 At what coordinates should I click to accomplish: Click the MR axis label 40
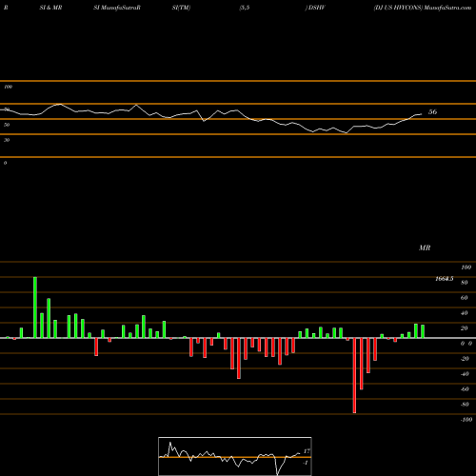[465, 313]
